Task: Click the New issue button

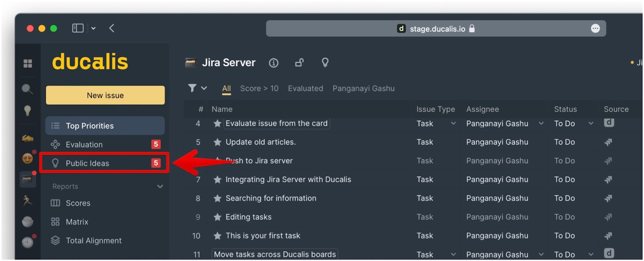Action: (105, 95)
